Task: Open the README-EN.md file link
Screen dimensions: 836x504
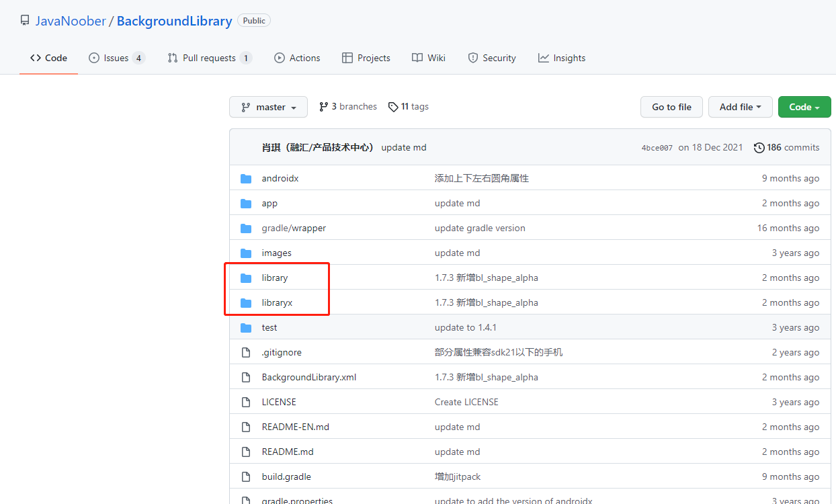Action: 296,427
